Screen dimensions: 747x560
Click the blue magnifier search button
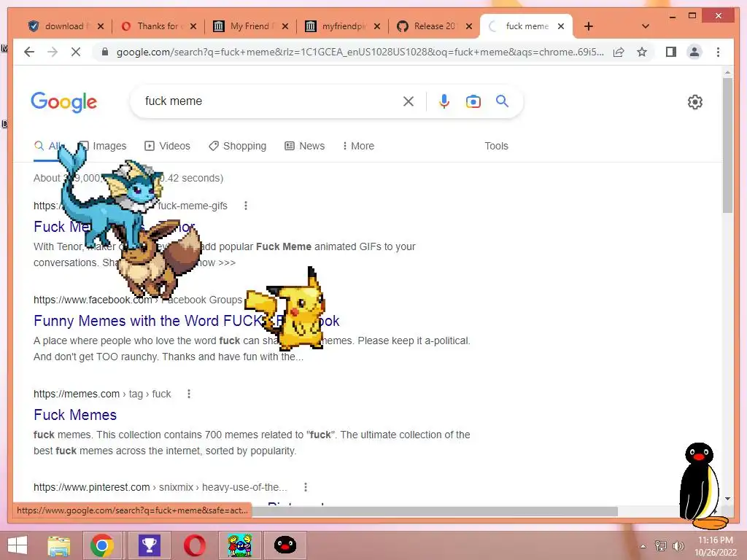pyautogui.click(x=502, y=101)
